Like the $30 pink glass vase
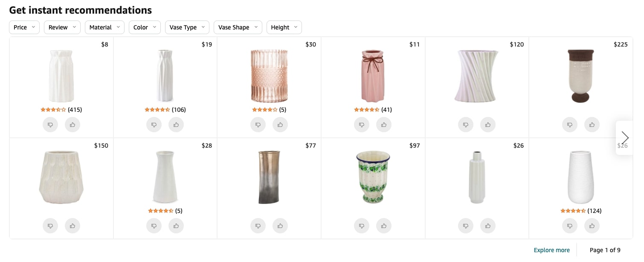Screen dimensions: 644x262 click(x=280, y=125)
